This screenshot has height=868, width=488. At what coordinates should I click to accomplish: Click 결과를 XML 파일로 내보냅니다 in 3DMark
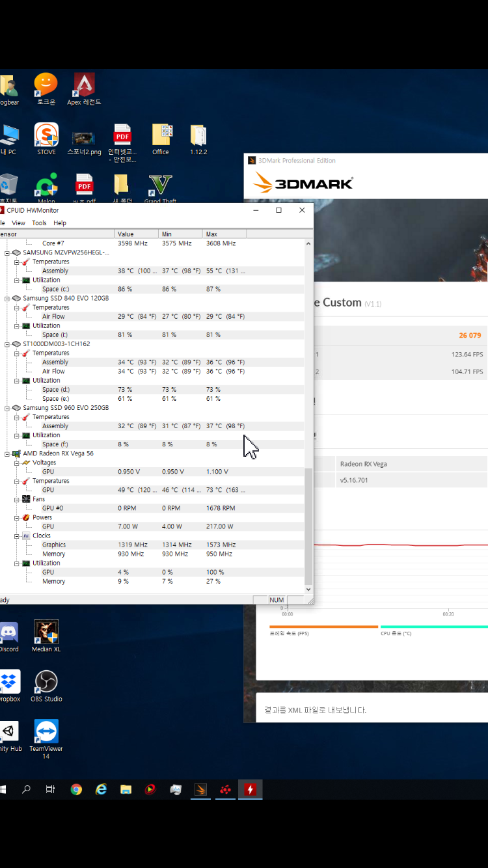pos(315,710)
